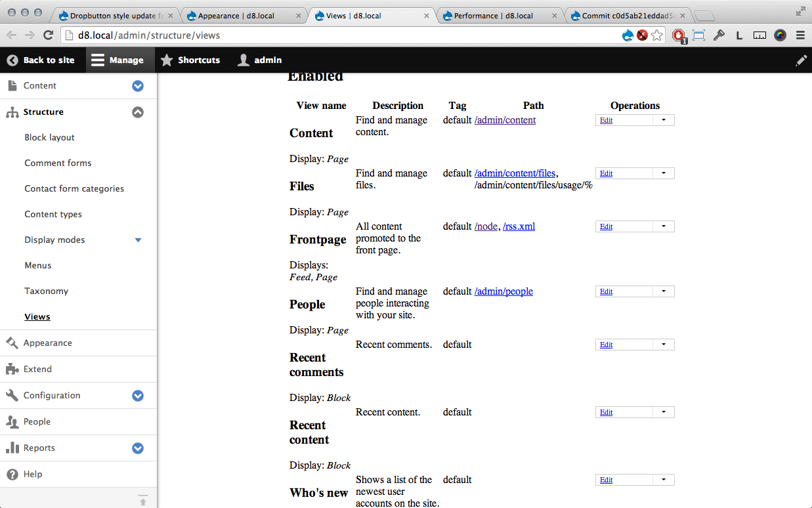Open the operations dropdown for the Content view

click(664, 119)
